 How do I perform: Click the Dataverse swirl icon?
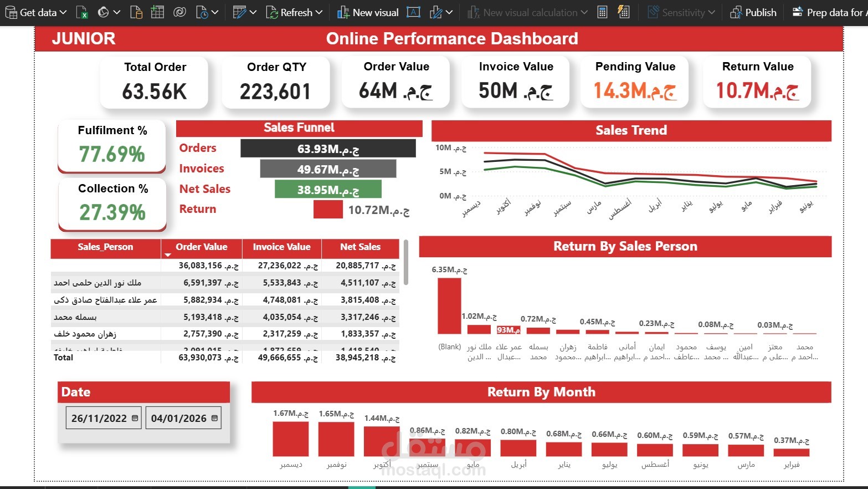(179, 12)
